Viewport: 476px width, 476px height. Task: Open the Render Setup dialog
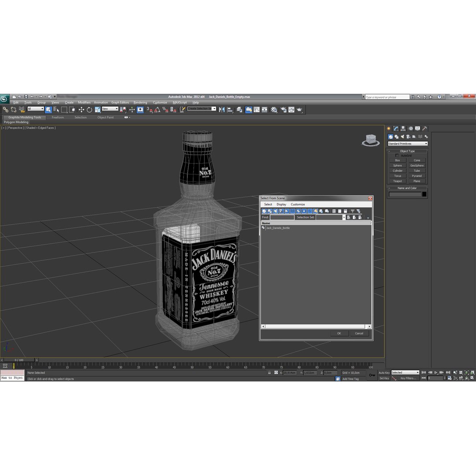[283, 110]
